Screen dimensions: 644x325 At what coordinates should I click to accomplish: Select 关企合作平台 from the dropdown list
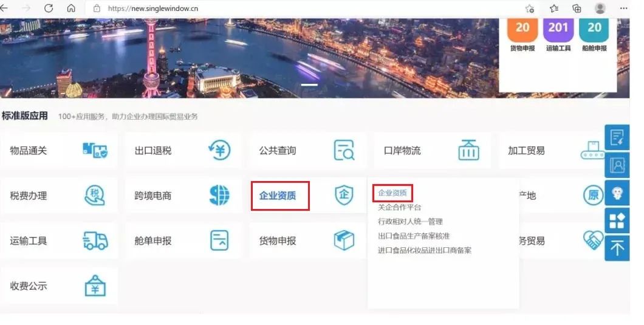[x=399, y=207]
